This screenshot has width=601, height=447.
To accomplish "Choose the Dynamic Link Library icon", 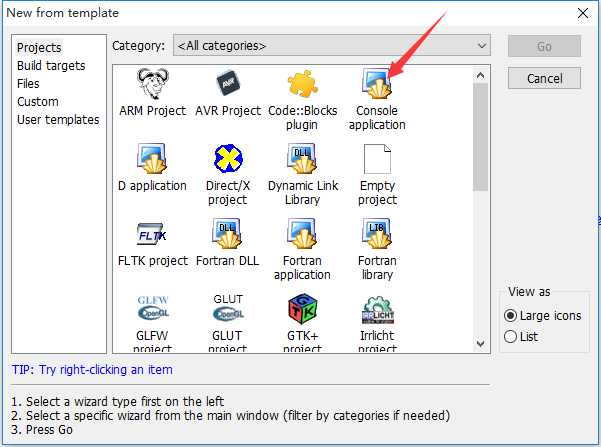I will point(302,158).
